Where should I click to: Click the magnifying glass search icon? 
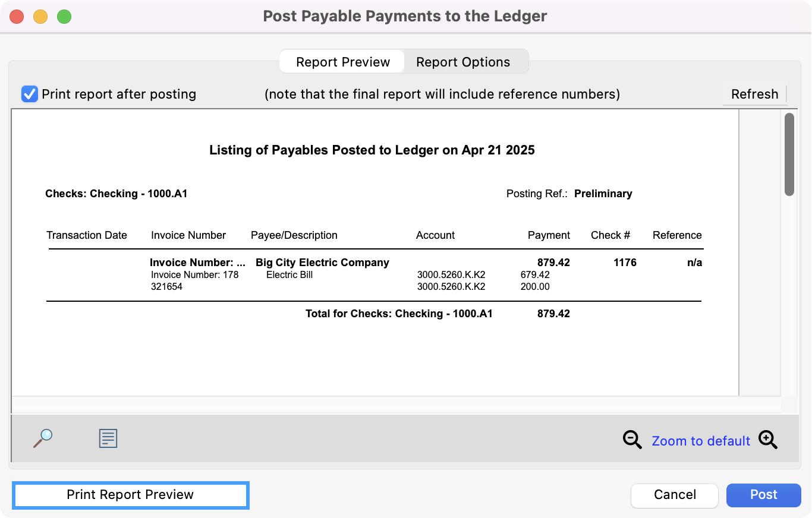pyautogui.click(x=43, y=439)
